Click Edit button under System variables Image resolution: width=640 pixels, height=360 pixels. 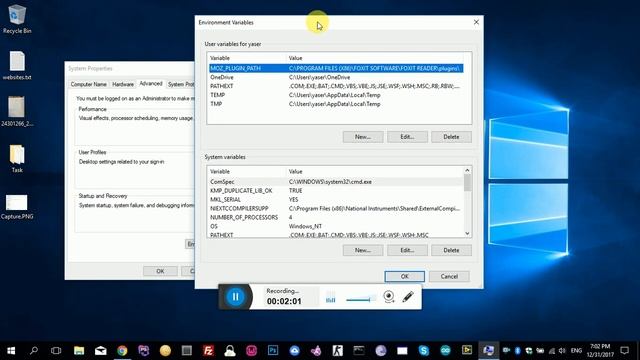[x=407, y=250]
